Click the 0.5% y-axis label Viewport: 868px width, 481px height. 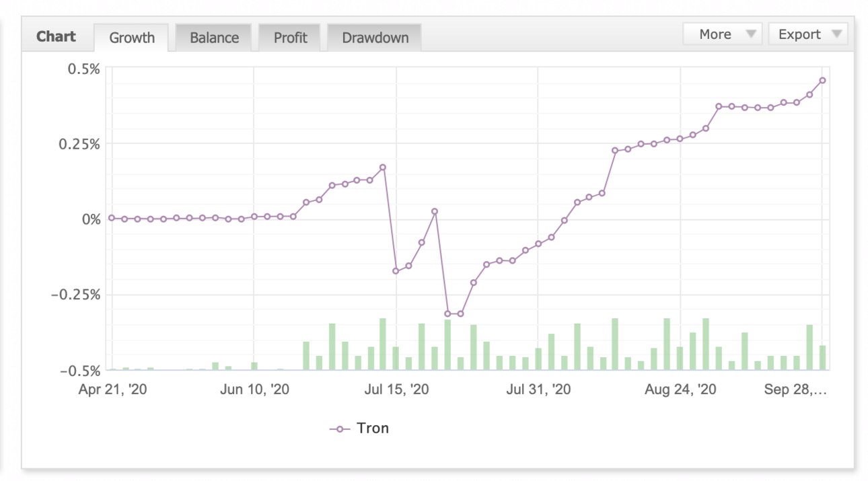tap(84, 69)
